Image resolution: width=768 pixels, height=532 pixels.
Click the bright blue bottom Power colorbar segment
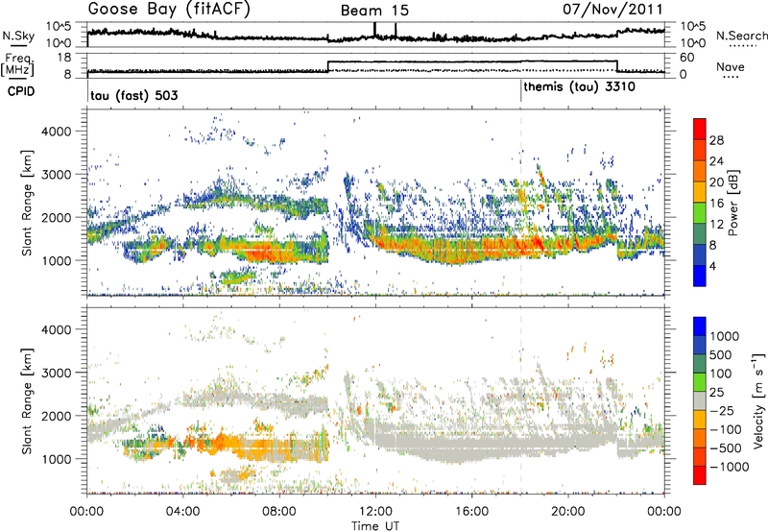[x=700, y=277]
